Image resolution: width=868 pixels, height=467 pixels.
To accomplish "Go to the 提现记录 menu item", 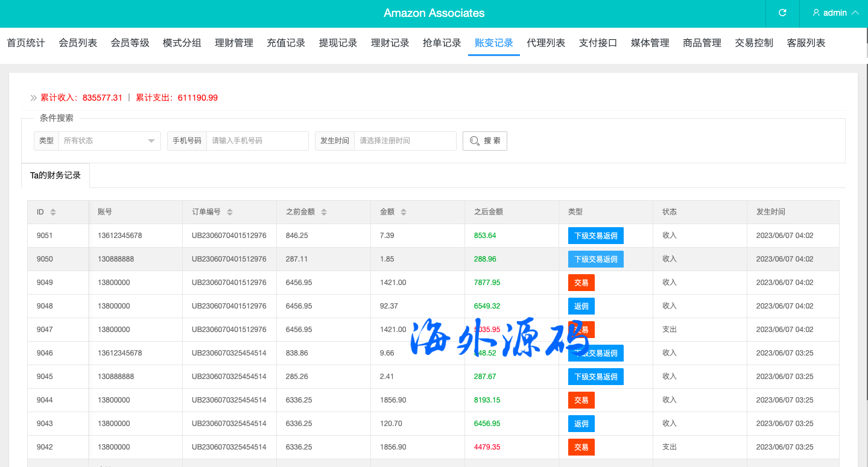I will coord(338,43).
